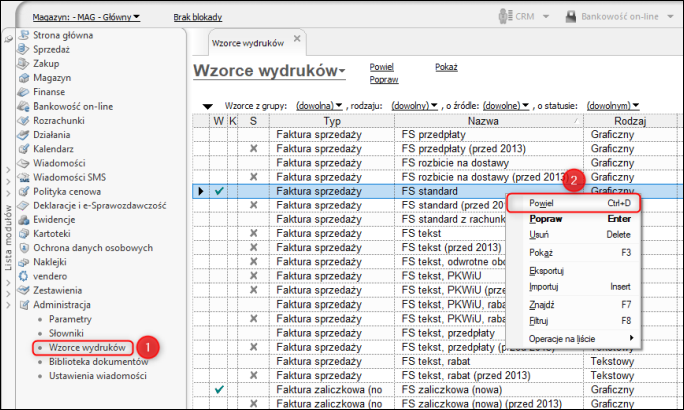Open Deklaracje i e-Sprawozdawczość icon
The width and height of the screenshot is (684, 410).
click(24, 205)
